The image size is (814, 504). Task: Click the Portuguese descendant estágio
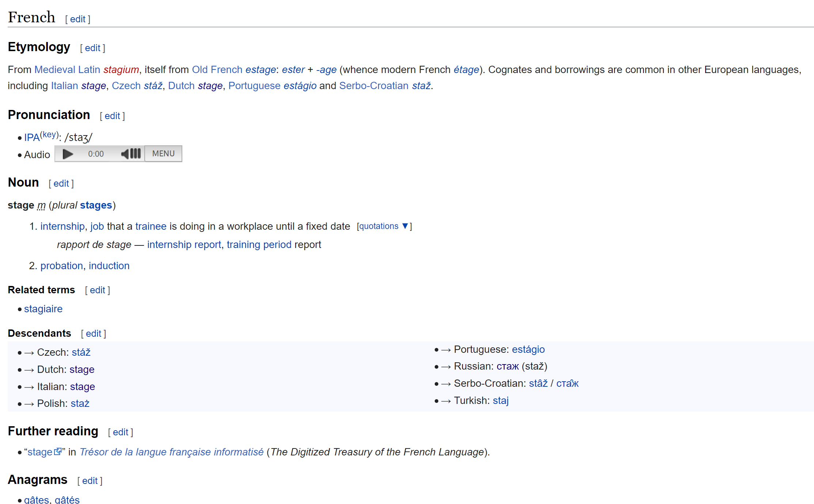pos(528,350)
